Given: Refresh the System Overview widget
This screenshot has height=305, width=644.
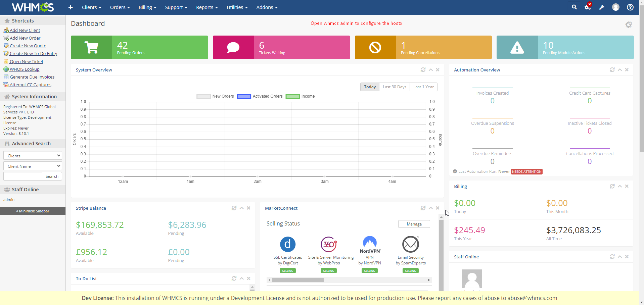Looking at the screenshot, I should (423, 70).
